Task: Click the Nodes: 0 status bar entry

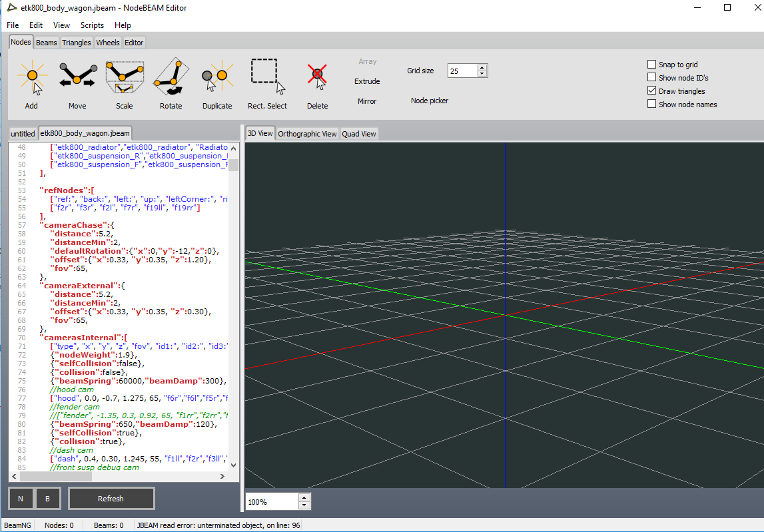Action: point(59,525)
